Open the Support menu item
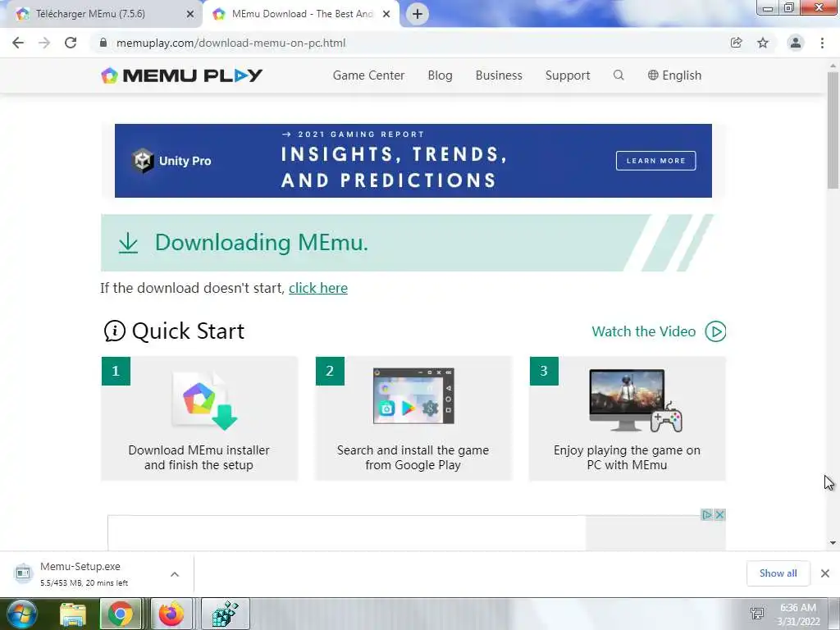The image size is (840, 630). click(x=568, y=75)
